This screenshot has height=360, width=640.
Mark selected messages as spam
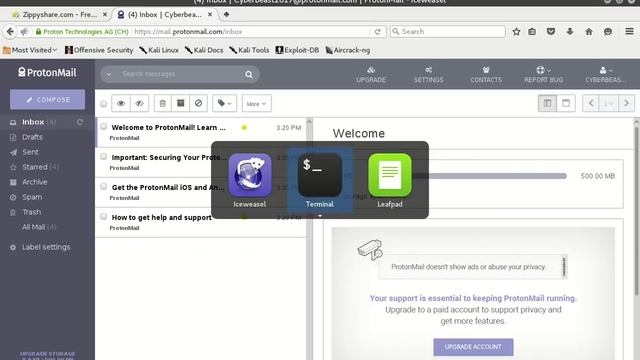click(198, 103)
